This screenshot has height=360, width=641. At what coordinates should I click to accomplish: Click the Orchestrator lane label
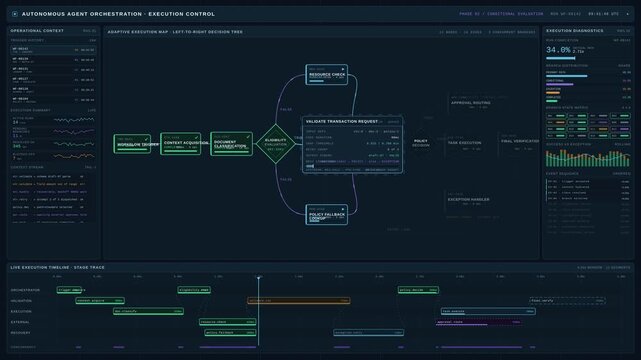point(25,290)
